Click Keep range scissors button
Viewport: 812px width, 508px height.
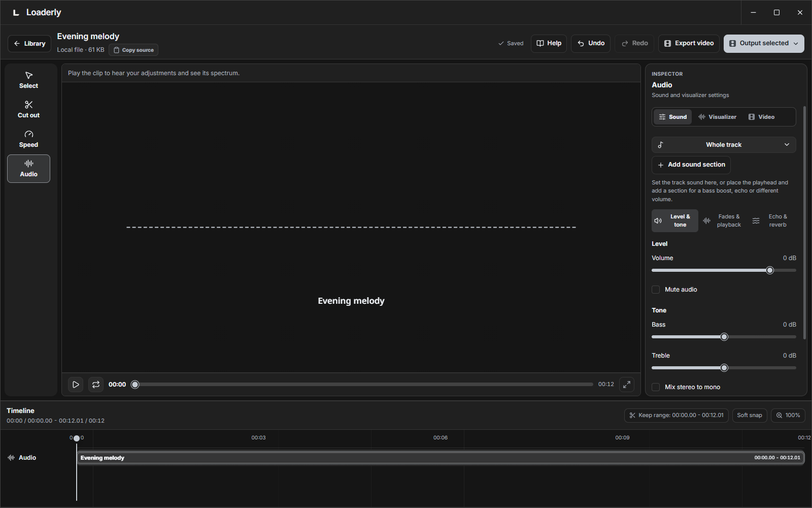coord(676,415)
